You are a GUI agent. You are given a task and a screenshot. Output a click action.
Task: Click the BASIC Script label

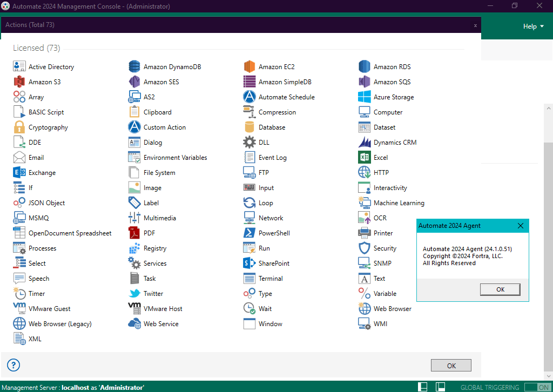(x=46, y=112)
